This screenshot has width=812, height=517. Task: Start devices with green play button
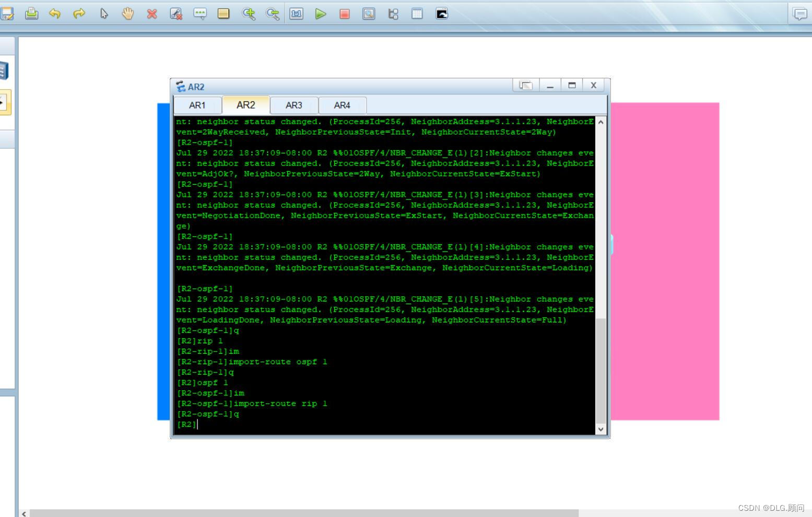tap(321, 14)
